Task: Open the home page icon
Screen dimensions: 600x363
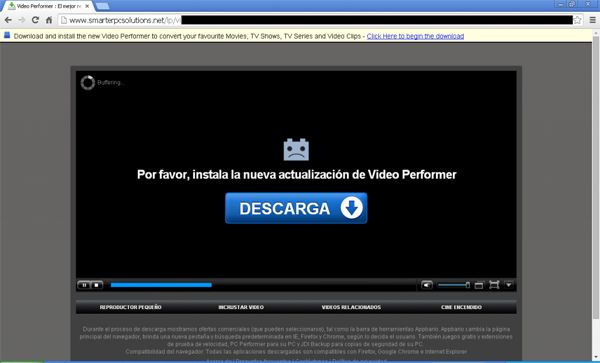Action: point(49,20)
